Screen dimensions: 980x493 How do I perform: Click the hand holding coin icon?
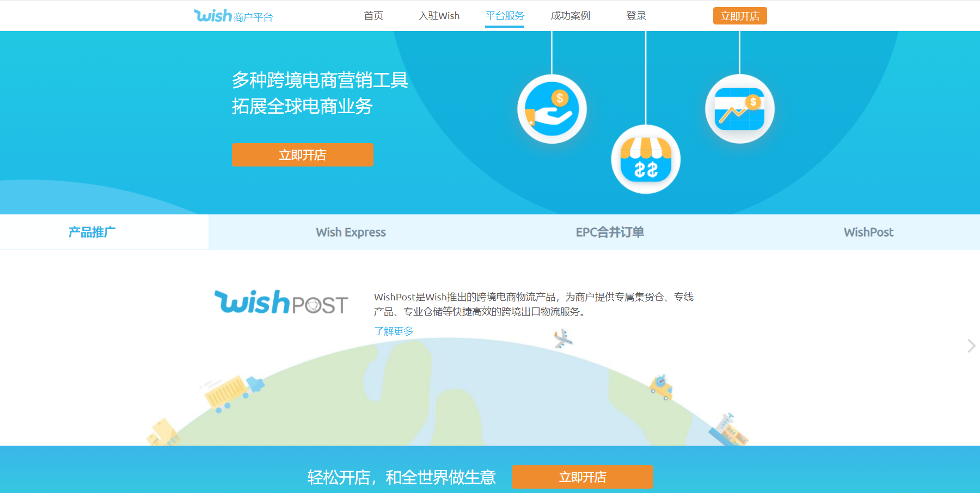[552, 109]
